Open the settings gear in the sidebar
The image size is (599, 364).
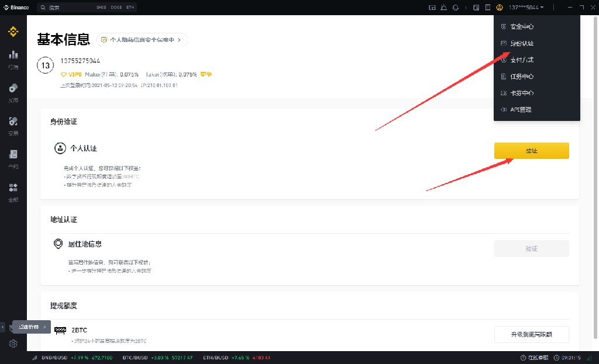click(13, 344)
